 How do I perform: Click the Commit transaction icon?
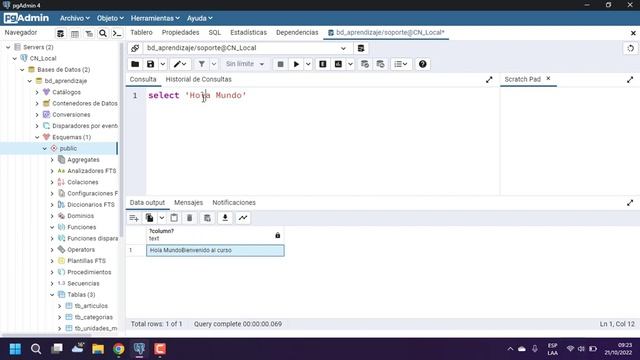click(x=365, y=64)
